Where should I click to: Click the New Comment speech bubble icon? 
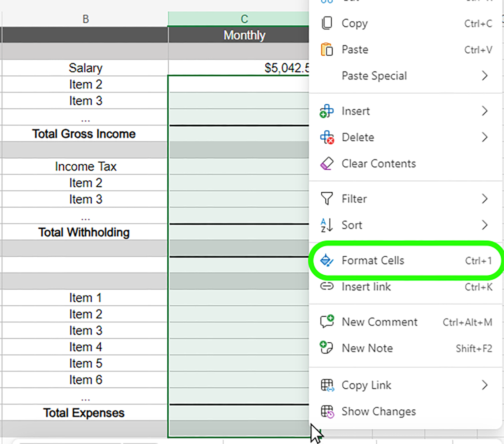click(327, 322)
